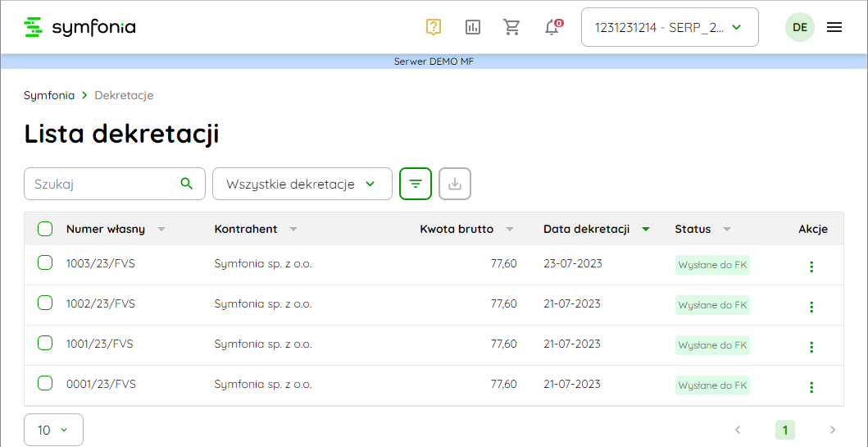This screenshot has width=868, height=447.
Task: Sort by Kwota brutto column arrow
Action: (510, 230)
